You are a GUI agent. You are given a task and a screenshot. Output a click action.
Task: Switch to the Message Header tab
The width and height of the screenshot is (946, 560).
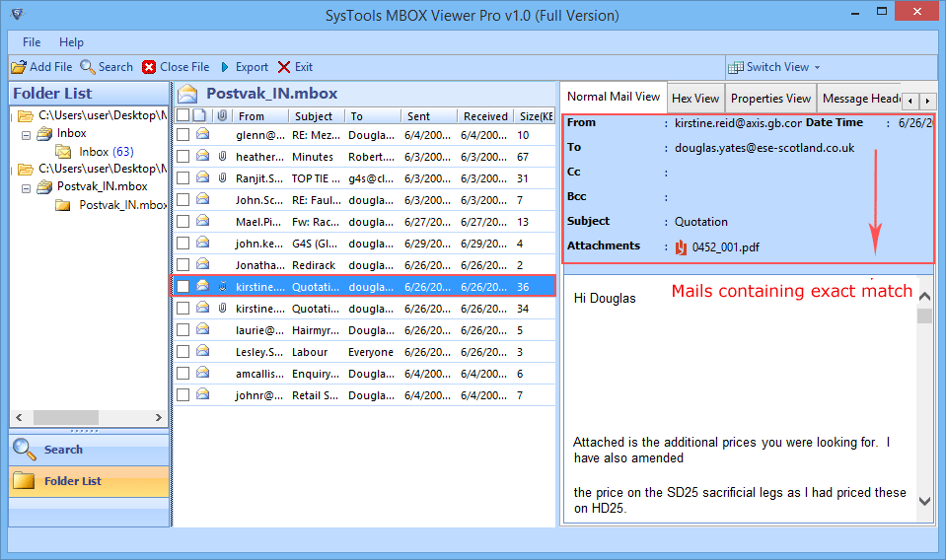(860, 99)
